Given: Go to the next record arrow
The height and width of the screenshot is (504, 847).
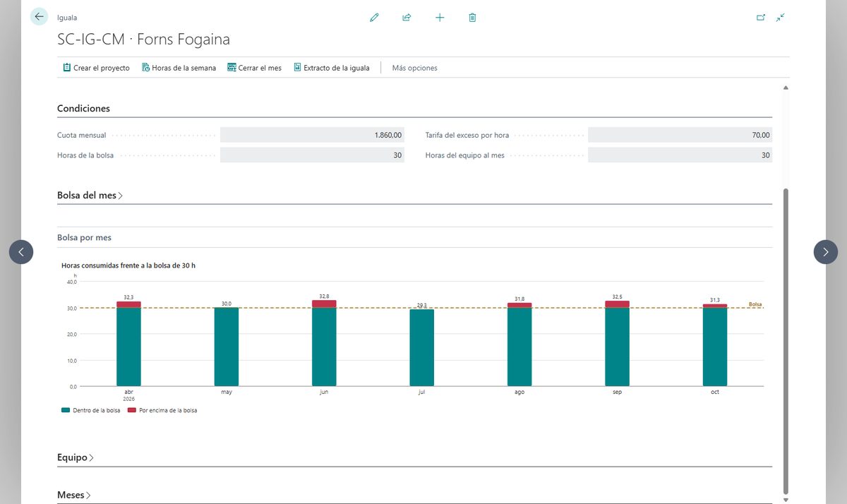Looking at the screenshot, I should [x=826, y=252].
